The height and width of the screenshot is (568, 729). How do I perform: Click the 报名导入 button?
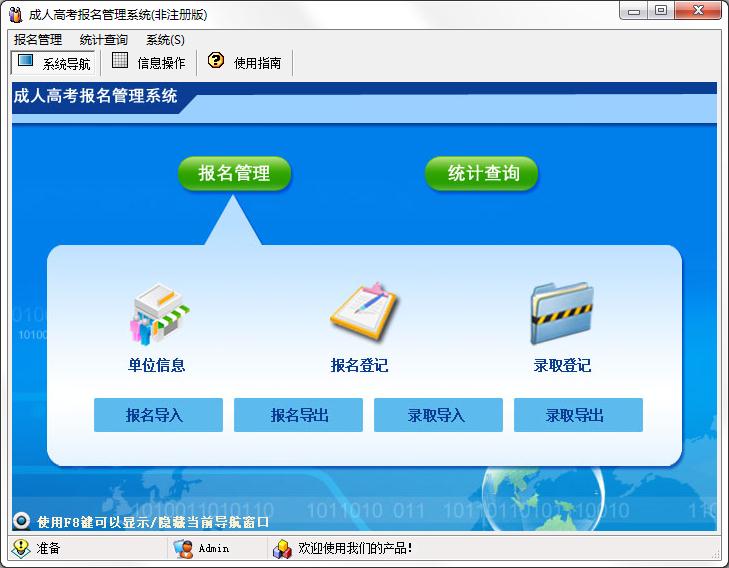[x=159, y=415]
